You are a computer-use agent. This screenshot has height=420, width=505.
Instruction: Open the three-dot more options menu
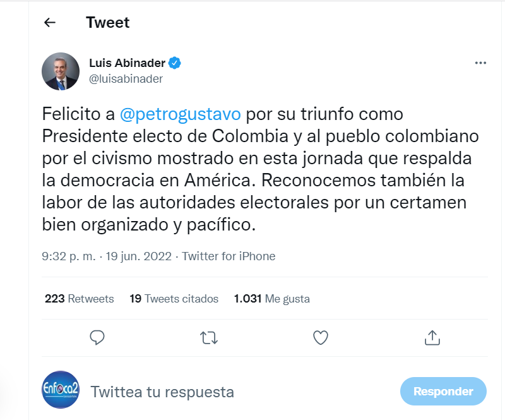click(x=480, y=63)
